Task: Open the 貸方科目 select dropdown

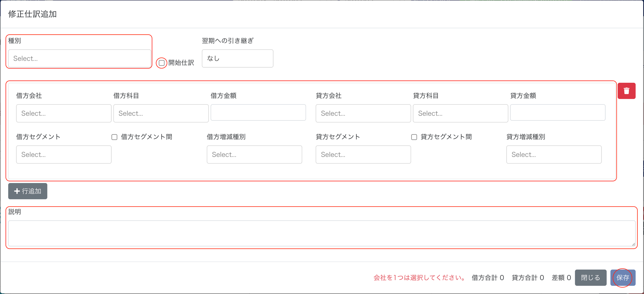Action: click(x=460, y=114)
